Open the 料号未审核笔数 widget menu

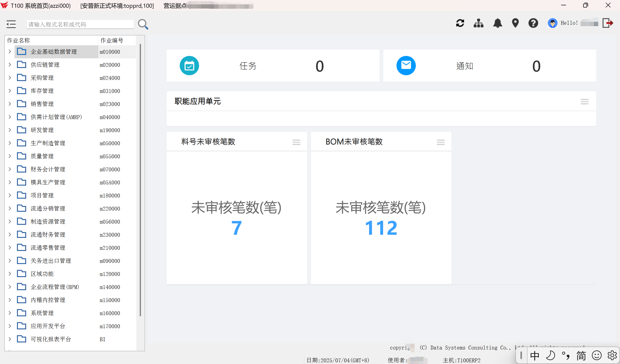[x=296, y=142]
